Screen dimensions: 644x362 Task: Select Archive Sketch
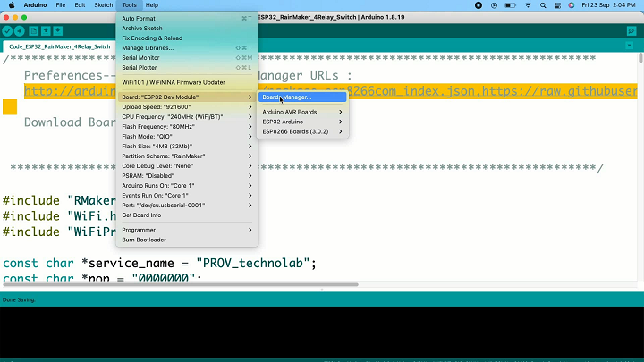pos(187,29)
